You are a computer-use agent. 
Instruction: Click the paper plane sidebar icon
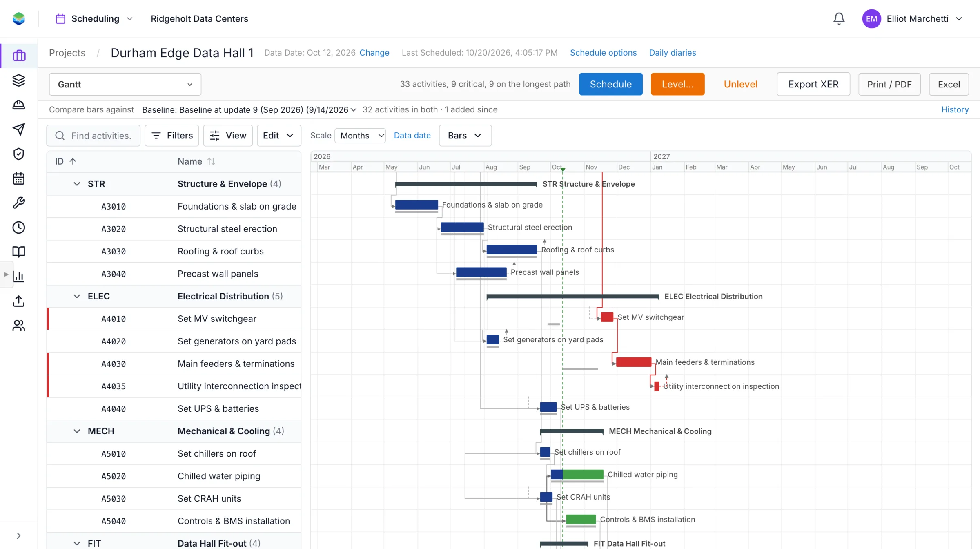point(19,129)
